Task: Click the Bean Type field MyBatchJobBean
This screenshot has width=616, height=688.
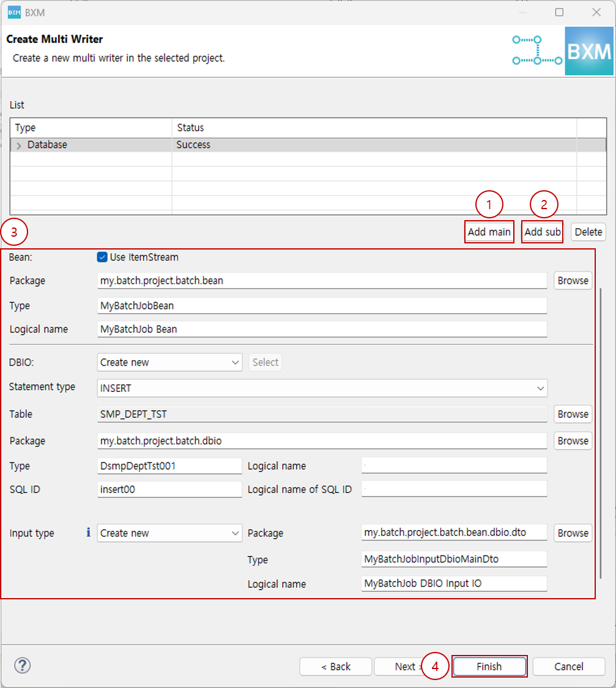Action: pos(322,306)
